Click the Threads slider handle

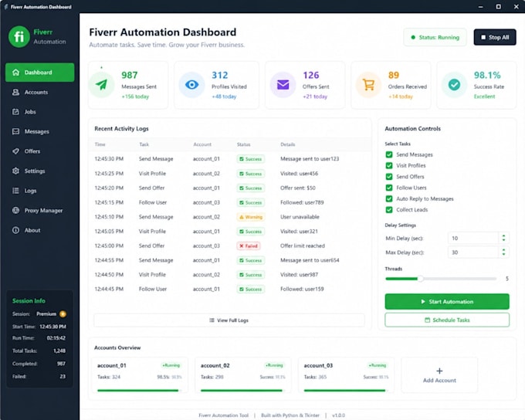pos(421,279)
